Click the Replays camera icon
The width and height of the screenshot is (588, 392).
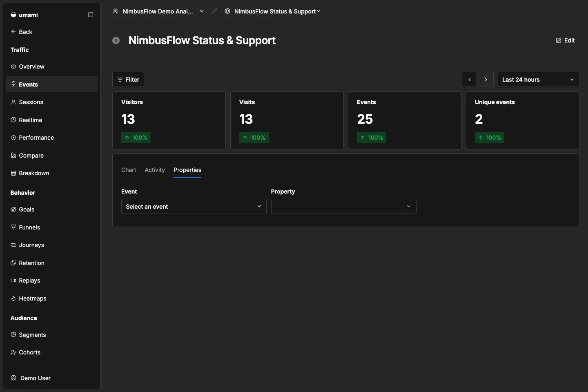pyautogui.click(x=13, y=281)
